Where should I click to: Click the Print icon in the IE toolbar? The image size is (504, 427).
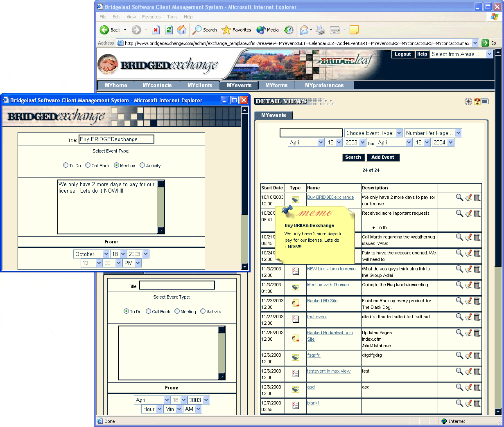[320, 30]
